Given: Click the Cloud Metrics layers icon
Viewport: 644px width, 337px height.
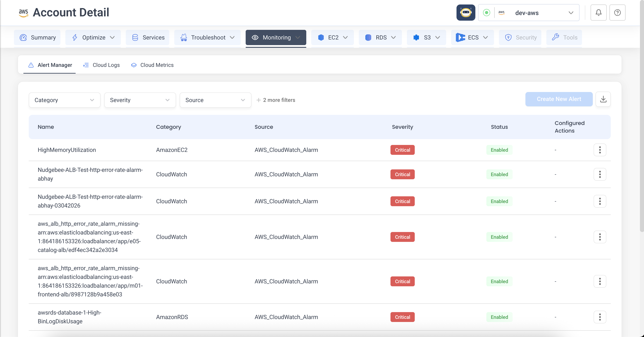Looking at the screenshot, I should [134, 65].
